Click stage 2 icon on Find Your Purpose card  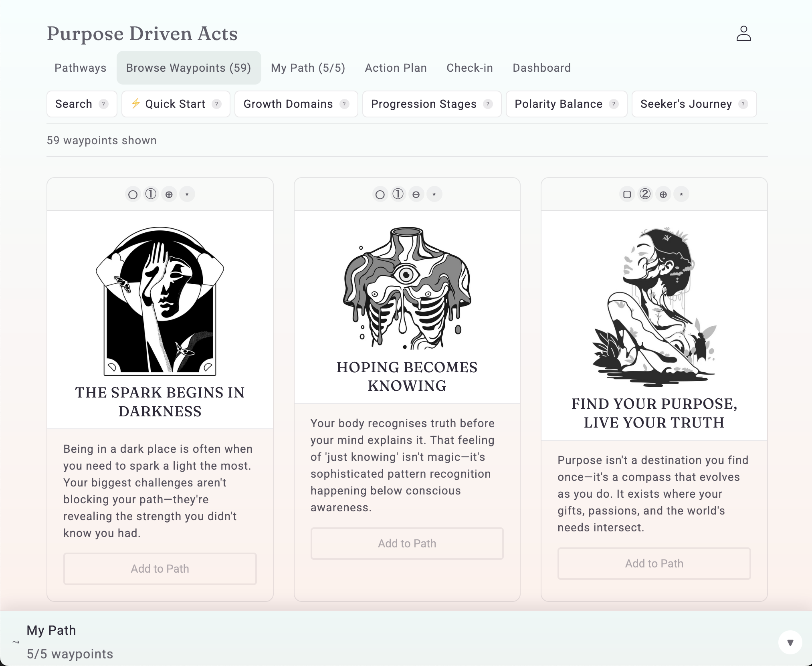click(645, 194)
